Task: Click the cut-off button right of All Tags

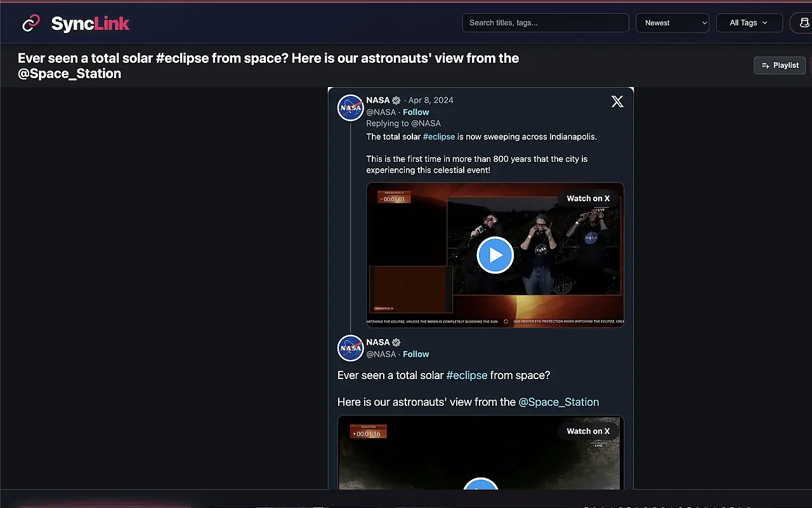Action: click(x=802, y=23)
